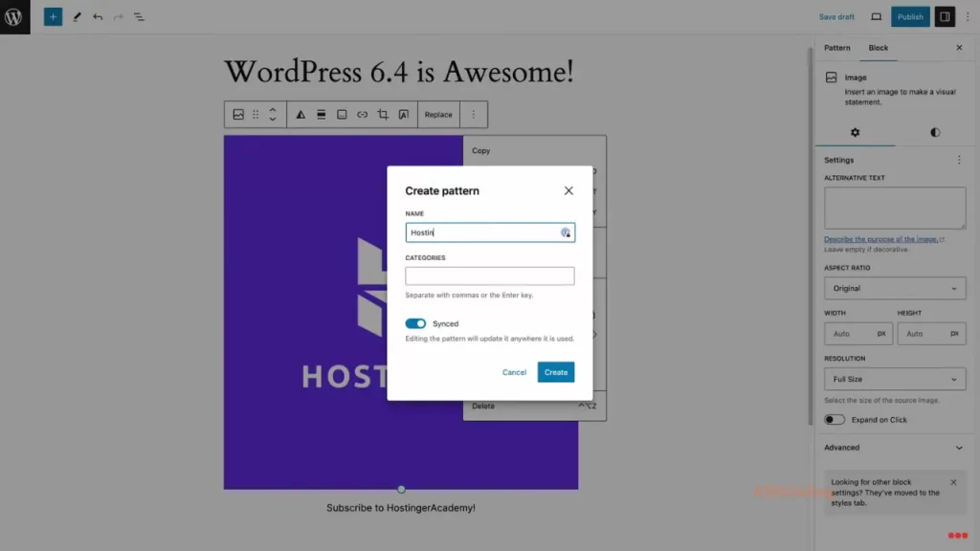This screenshot has width=980, height=551.
Task: Open the WordPress logo menu
Action: pyautogui.click(x=14, y=17)
